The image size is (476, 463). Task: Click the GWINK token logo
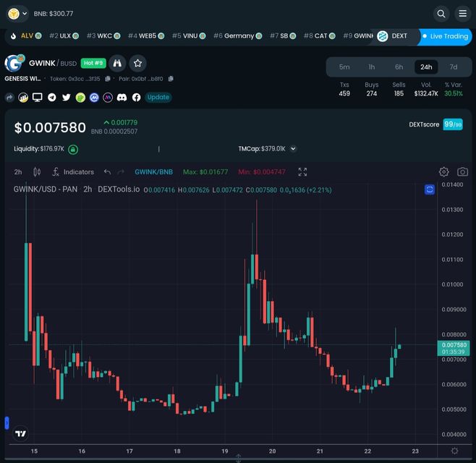click(x=14, y=63)
